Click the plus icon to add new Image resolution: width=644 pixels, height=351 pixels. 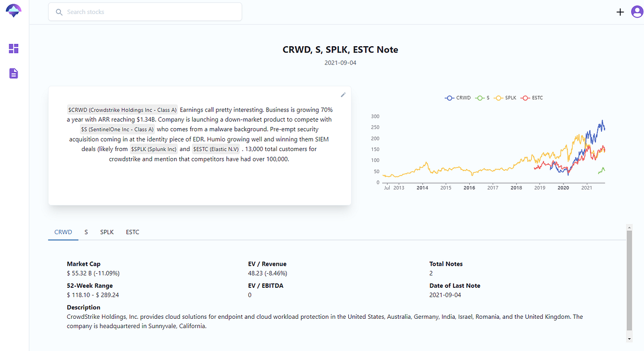coord(620,12)
